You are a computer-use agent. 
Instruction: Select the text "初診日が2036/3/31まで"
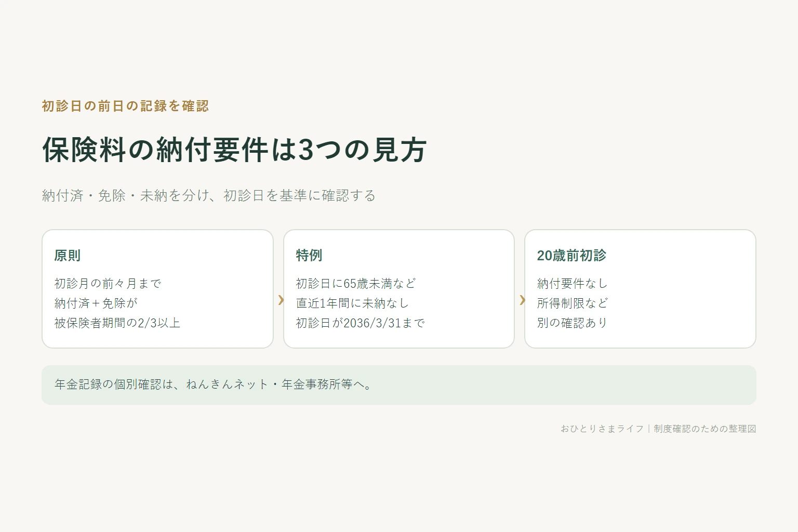tap(361, 323)
